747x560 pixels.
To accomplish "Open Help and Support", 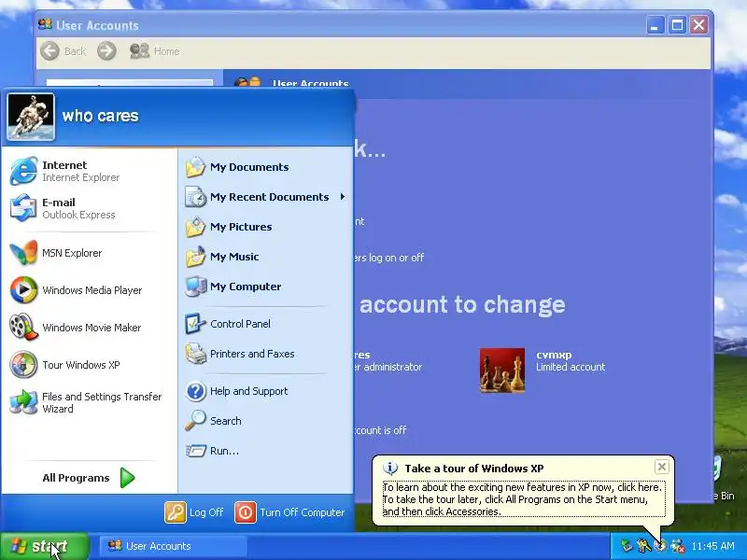I will pyautogui.click(x=265, y=391).
